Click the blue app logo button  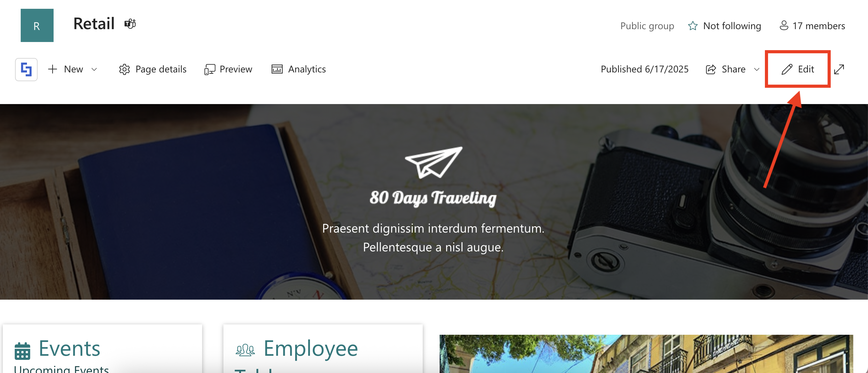(26, 69)
